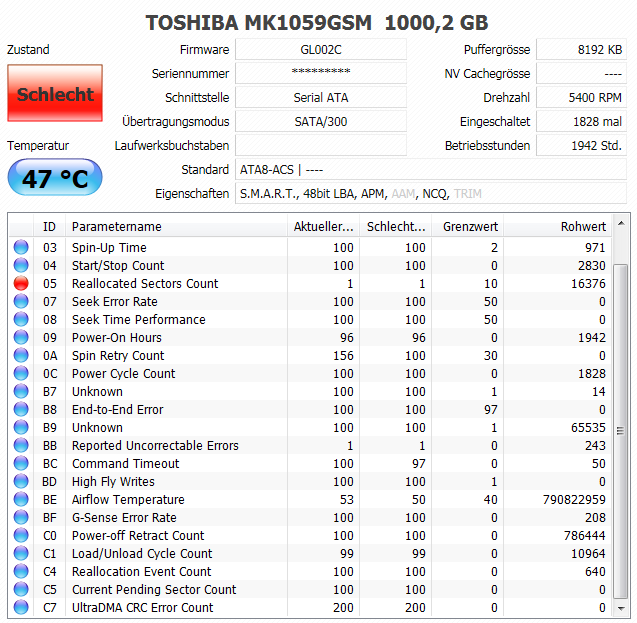
Task: Click raw value 65535 in B9 row
Action: pos(588,428)
